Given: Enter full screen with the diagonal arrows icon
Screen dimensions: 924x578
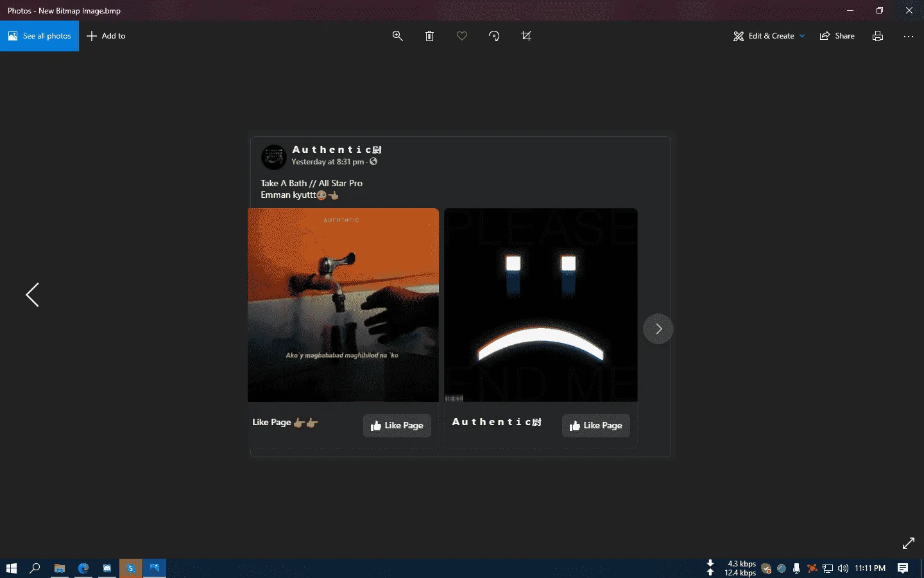Looking at the screenshot, I should 909,543.
